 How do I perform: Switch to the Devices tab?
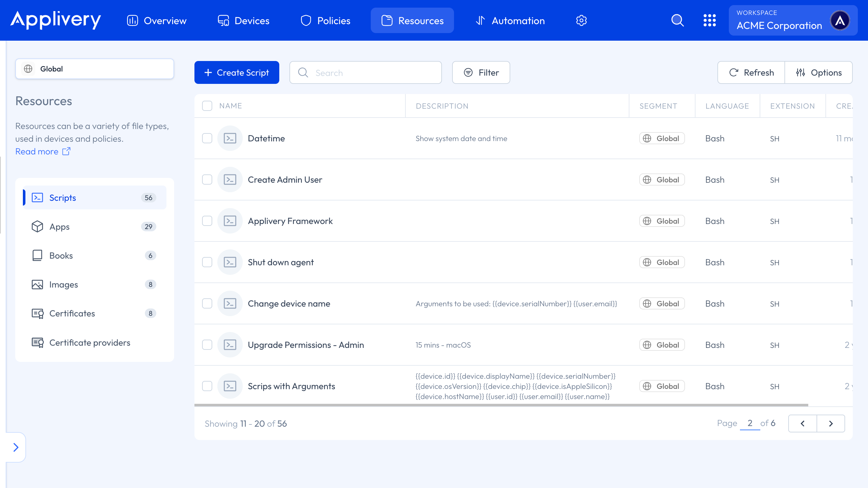tap(243, 20)
